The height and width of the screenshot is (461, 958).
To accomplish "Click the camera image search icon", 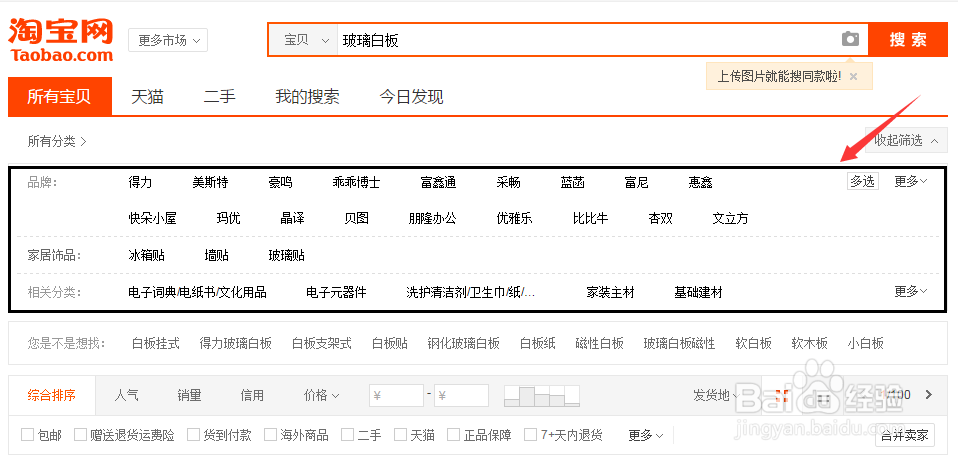I will pos(850,40).
